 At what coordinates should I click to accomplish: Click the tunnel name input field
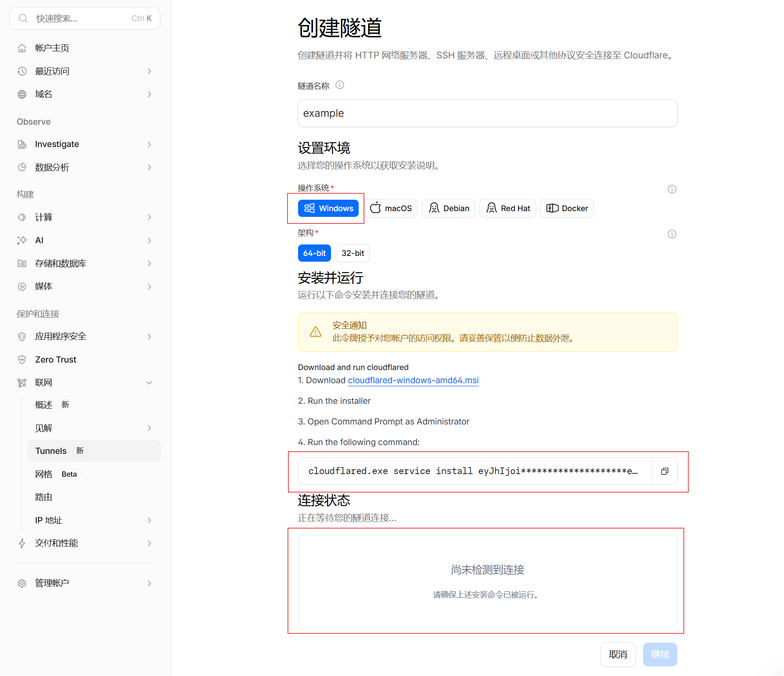tap(487, 113)
